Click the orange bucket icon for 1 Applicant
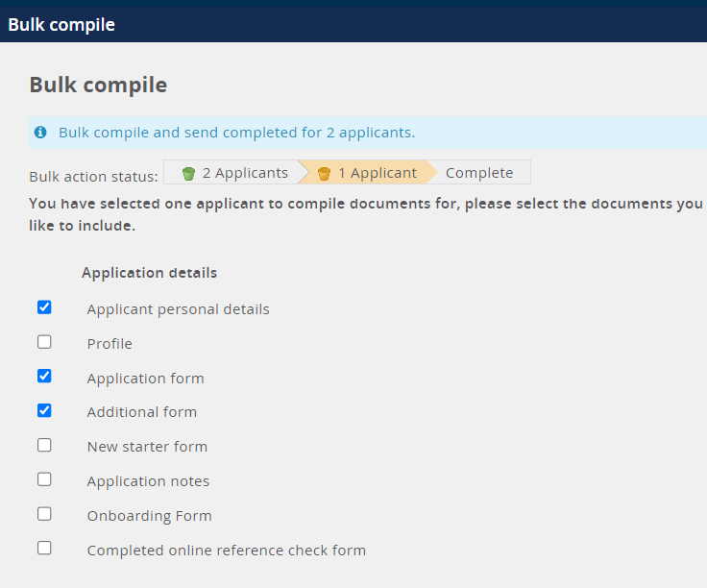This screenshot has width=707, height=588. pos(324,173)
